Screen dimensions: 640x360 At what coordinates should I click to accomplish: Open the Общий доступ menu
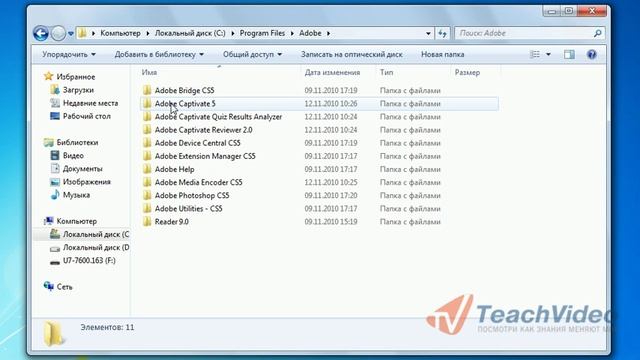pyautogui.click(x=252, y=54)
